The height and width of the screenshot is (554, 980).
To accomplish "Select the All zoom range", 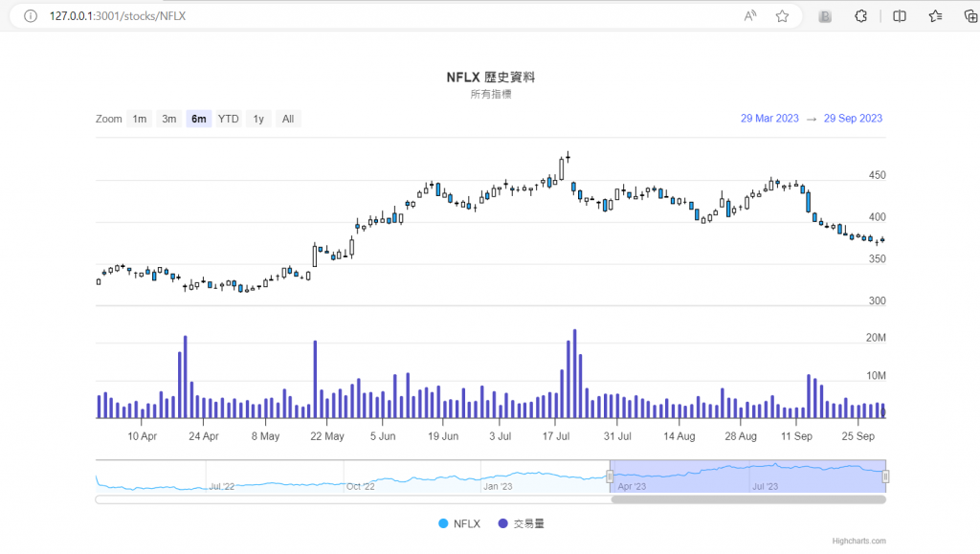I will point(288,119).
